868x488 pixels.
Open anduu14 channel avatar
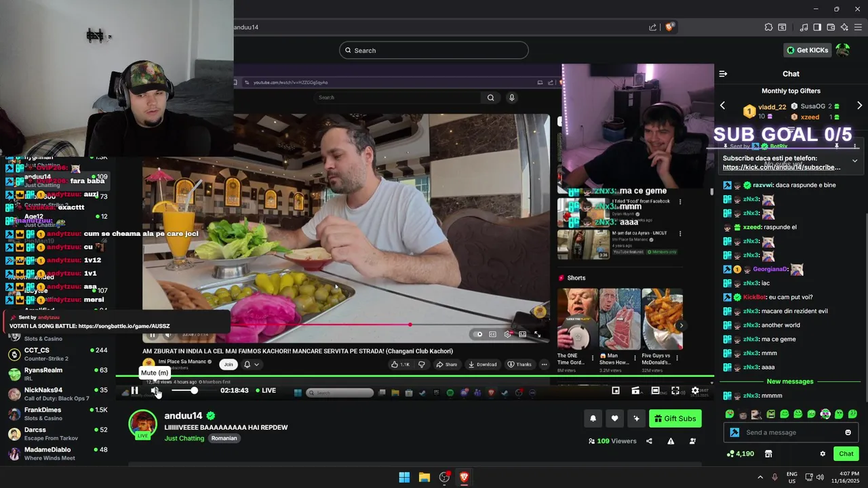[x=142, y=424]
